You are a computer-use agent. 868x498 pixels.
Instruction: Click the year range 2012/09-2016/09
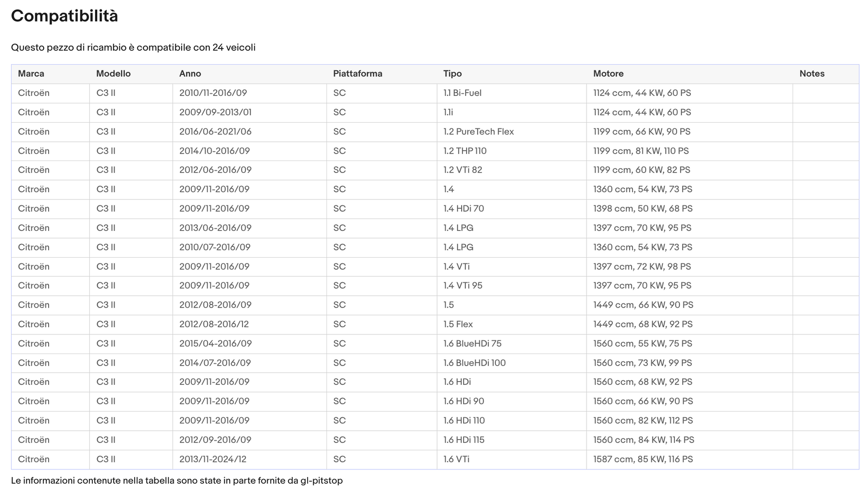[x=215, y=440]
